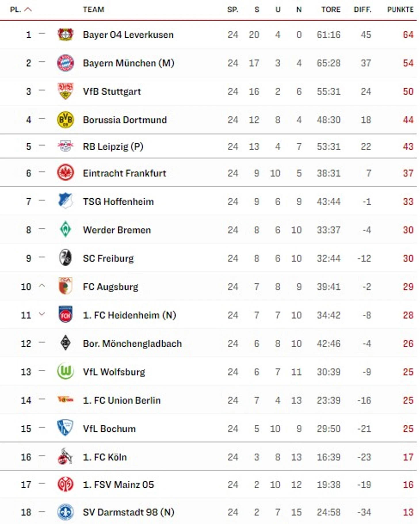This screenshot has height=524, width=420.
Task: Open the TSG Hoffenheim team link
Action: point(118,202)
